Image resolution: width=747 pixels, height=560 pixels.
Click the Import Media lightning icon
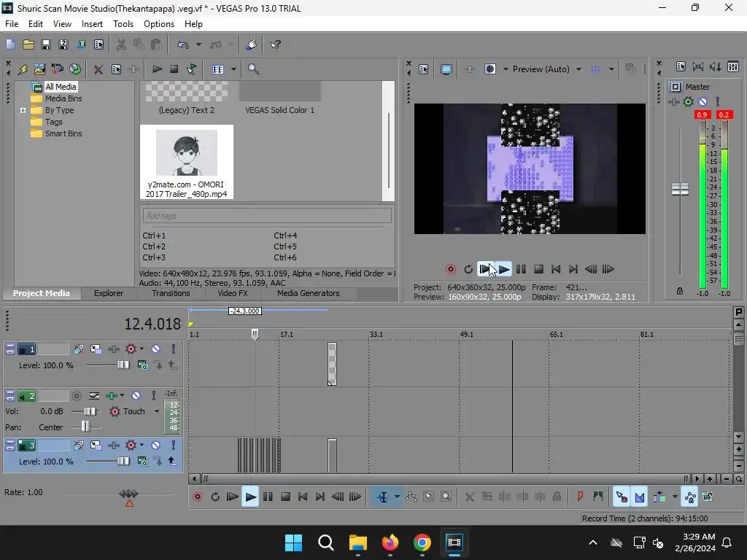(23, 69)
